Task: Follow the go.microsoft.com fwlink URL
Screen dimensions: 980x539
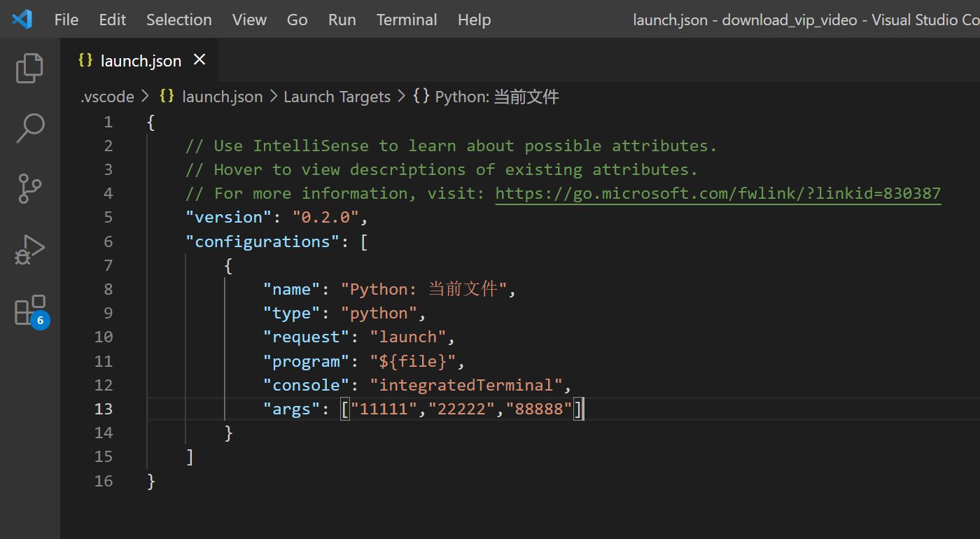Action: click(x=718, y=193)
